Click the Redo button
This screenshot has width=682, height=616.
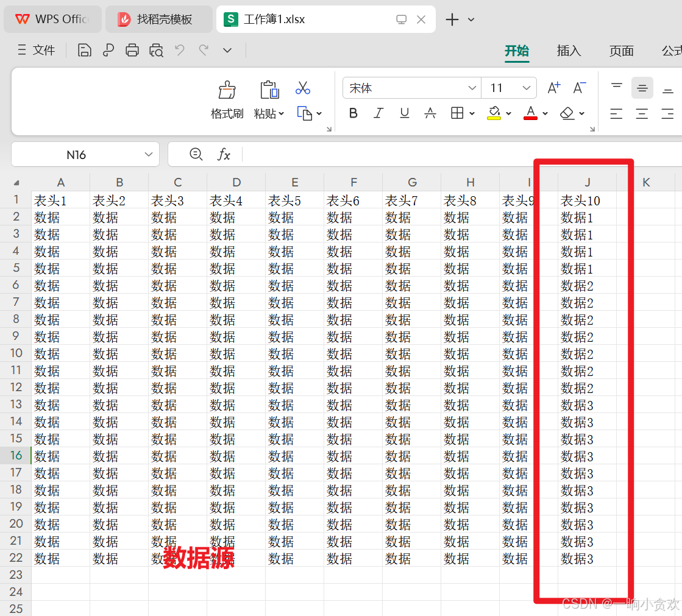[x=203, y=50]
